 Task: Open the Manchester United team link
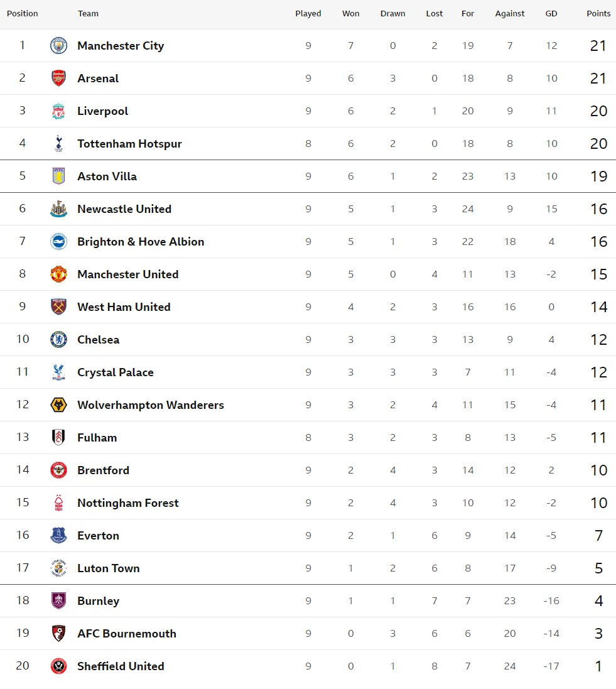pos(128,274)
